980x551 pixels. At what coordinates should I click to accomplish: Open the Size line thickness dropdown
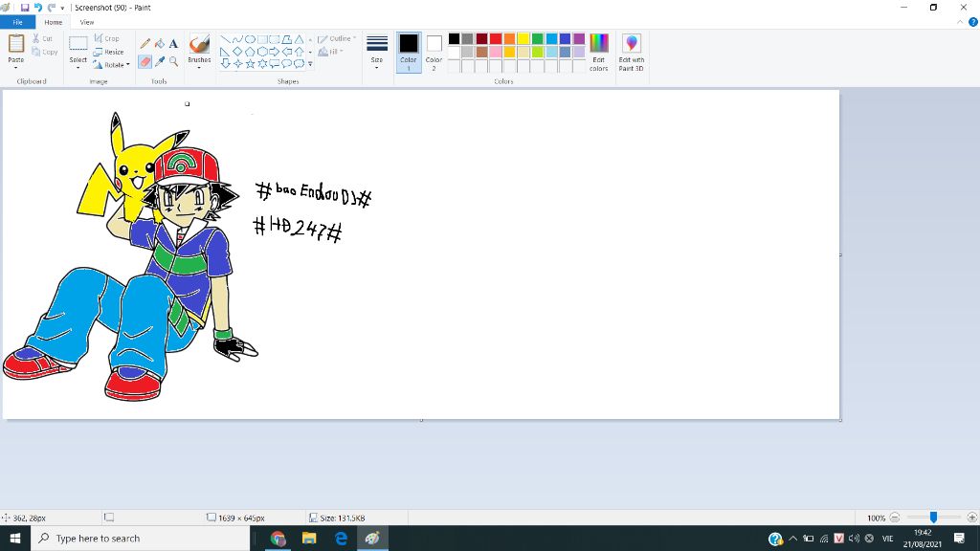click(377, 53)
